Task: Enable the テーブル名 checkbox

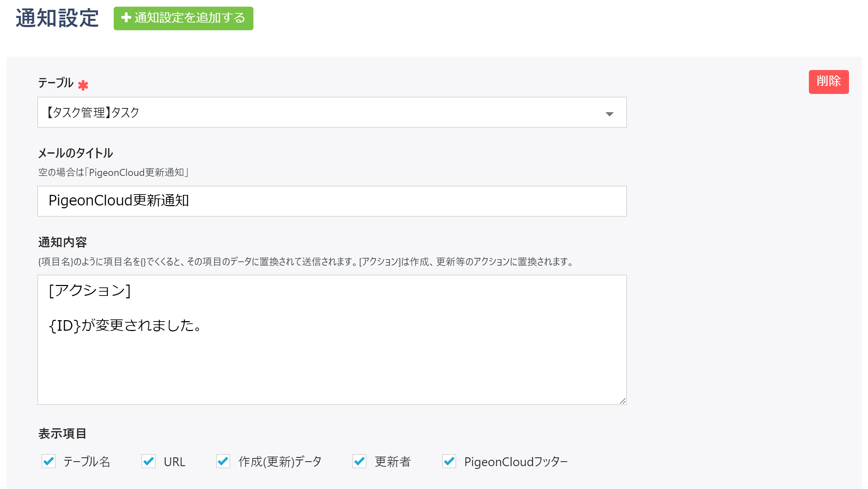Action: click(49, 461)
